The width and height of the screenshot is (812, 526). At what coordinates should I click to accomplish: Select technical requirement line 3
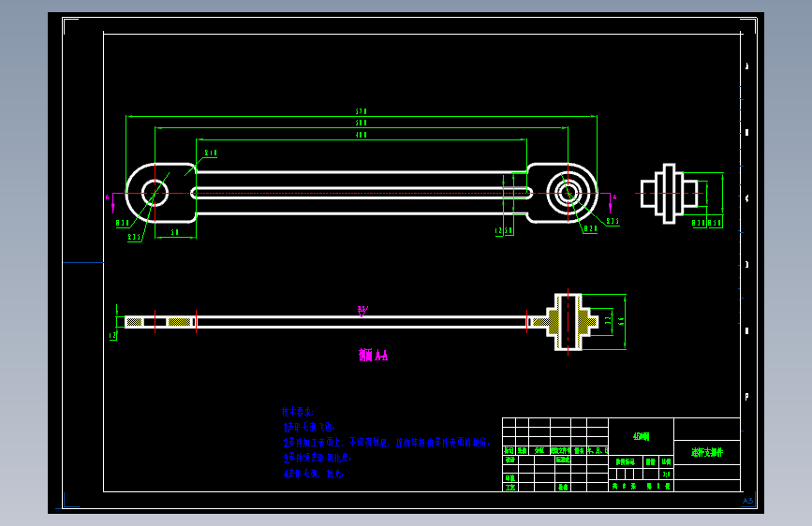pyautogui.click(x=318, y=459)
